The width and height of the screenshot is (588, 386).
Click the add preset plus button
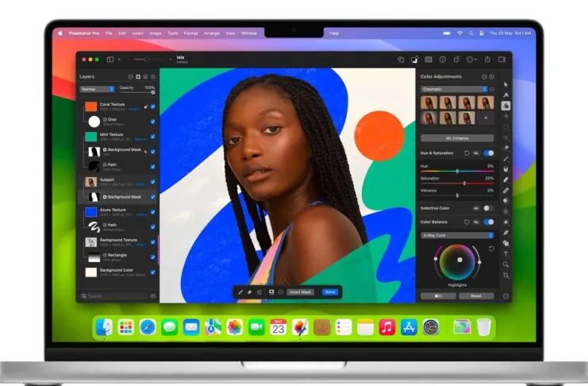(x=486, y=118)
